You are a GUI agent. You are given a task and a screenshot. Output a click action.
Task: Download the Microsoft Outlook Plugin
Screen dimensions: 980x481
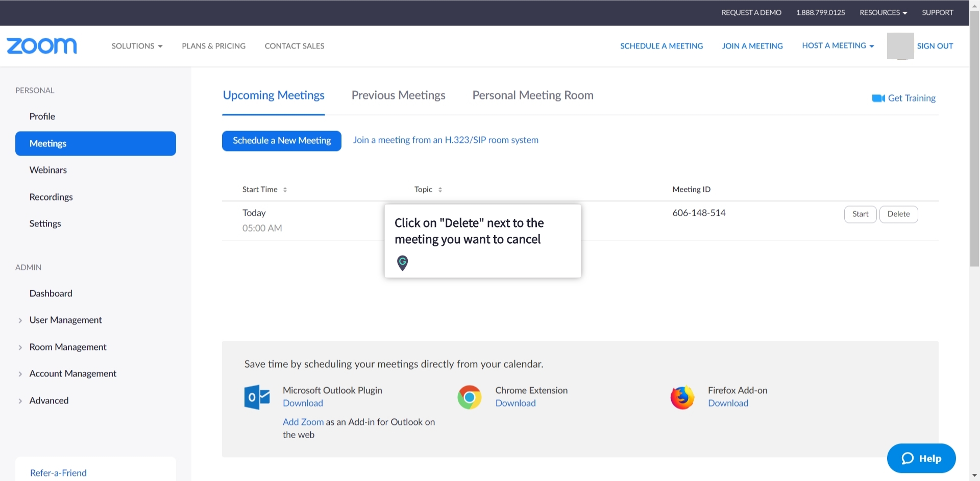pyautogui.click(x=303, y=403)
